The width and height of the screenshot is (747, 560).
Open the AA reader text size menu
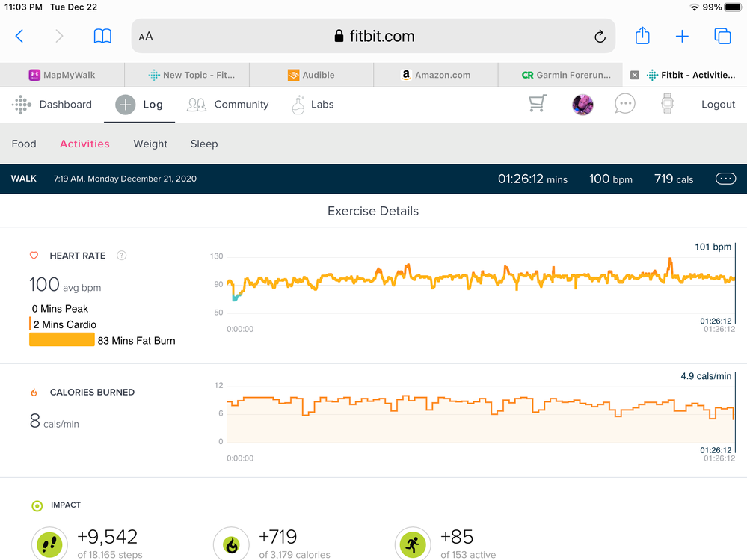coord(146,37)
